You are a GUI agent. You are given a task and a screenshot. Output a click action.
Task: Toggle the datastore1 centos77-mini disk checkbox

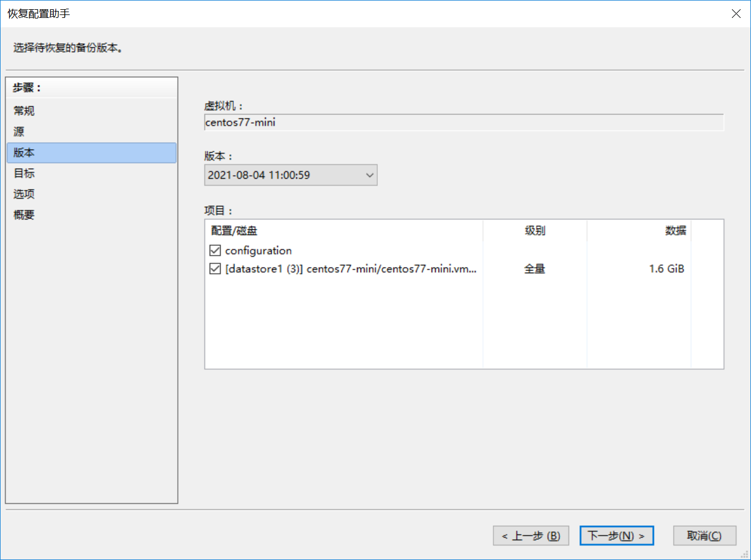[215, 269]
